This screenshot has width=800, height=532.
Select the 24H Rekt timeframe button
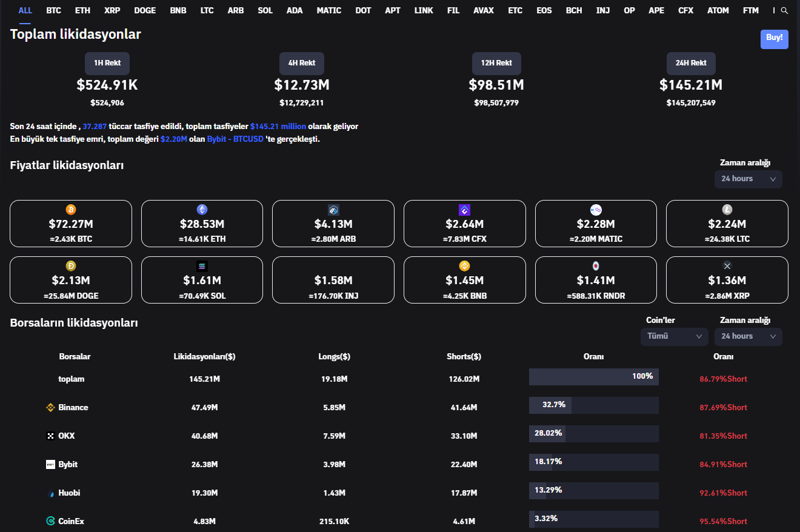click(690, 64)
